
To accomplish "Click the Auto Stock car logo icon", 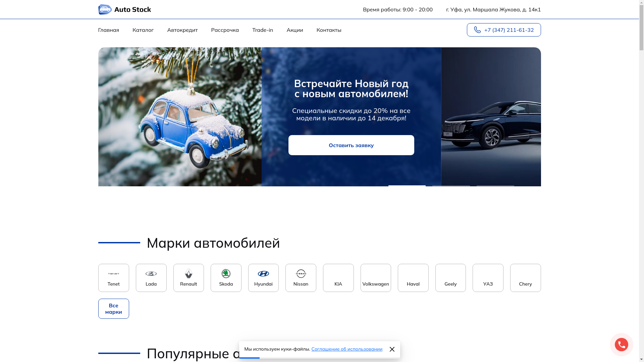I will pos(105,9).
